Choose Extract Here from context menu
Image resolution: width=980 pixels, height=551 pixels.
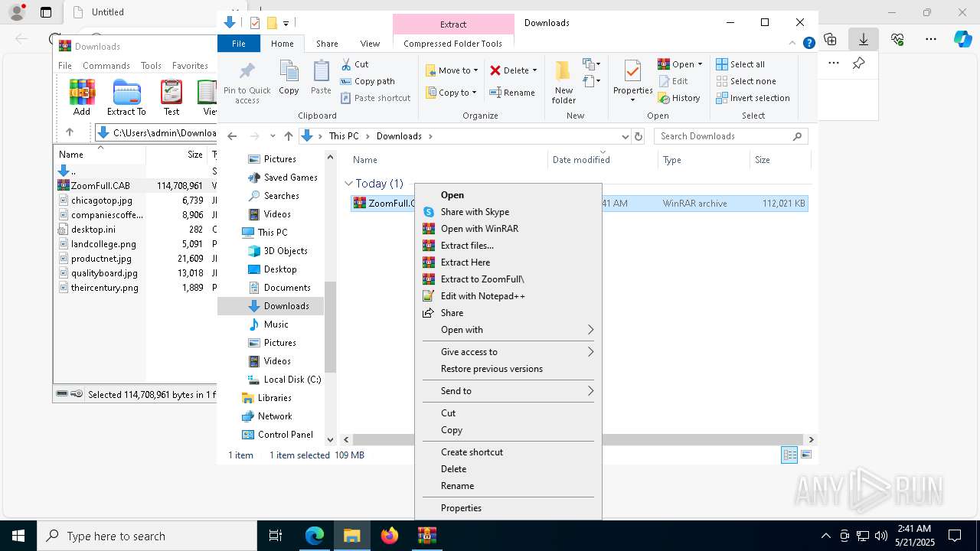508,262
